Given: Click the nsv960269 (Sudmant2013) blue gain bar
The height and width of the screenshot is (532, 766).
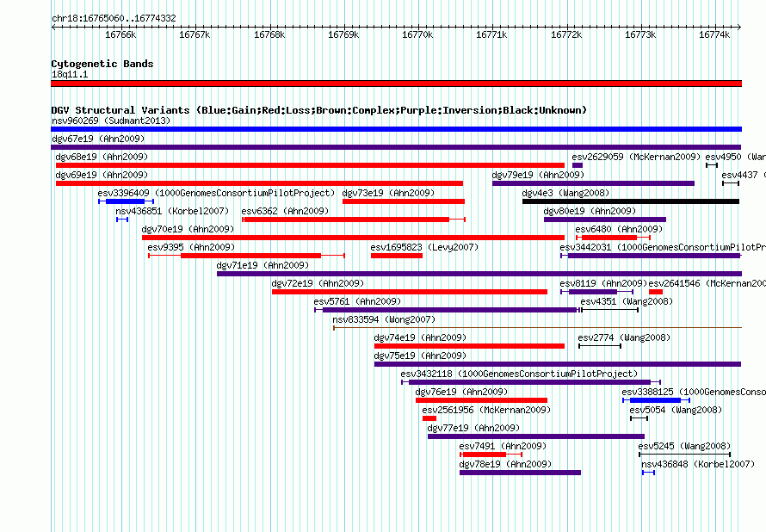Looking at the screenshot, I should (396, 129).
